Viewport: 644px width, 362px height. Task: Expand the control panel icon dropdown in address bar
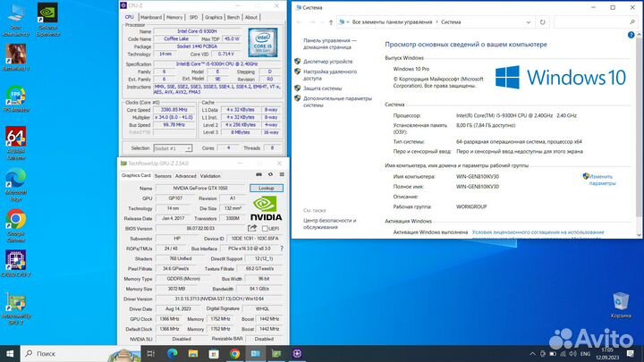click(348, 22)
